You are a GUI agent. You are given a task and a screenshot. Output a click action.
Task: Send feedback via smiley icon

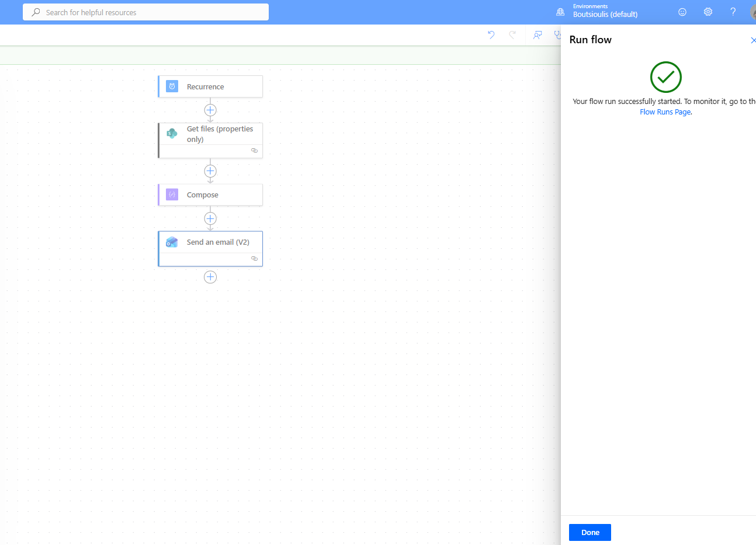[x=682, y=12]
